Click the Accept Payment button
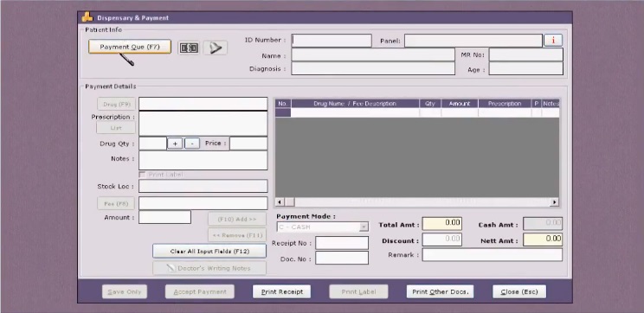 pos(200,291)
